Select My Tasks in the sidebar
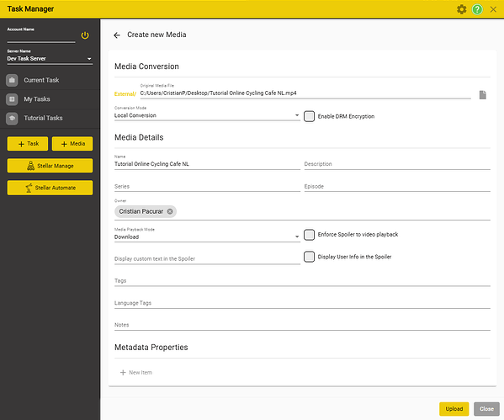 50,99
